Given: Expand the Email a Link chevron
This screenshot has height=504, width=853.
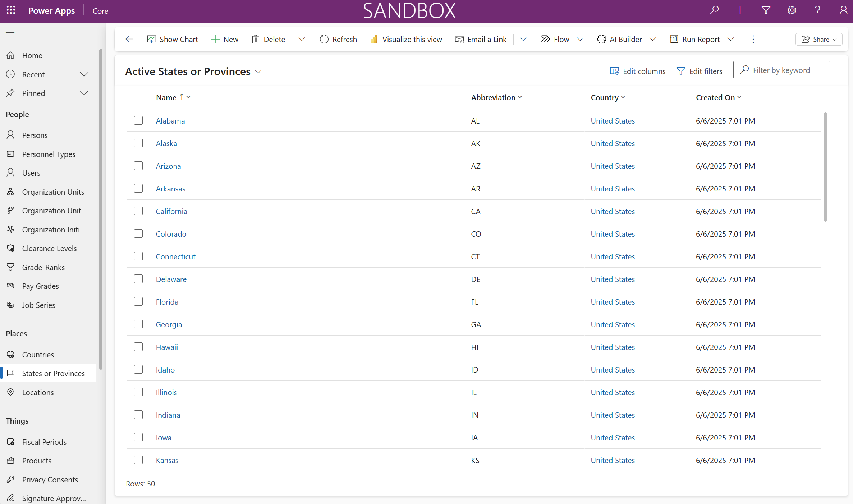Looking at the screenshot, I should point(523,39).
